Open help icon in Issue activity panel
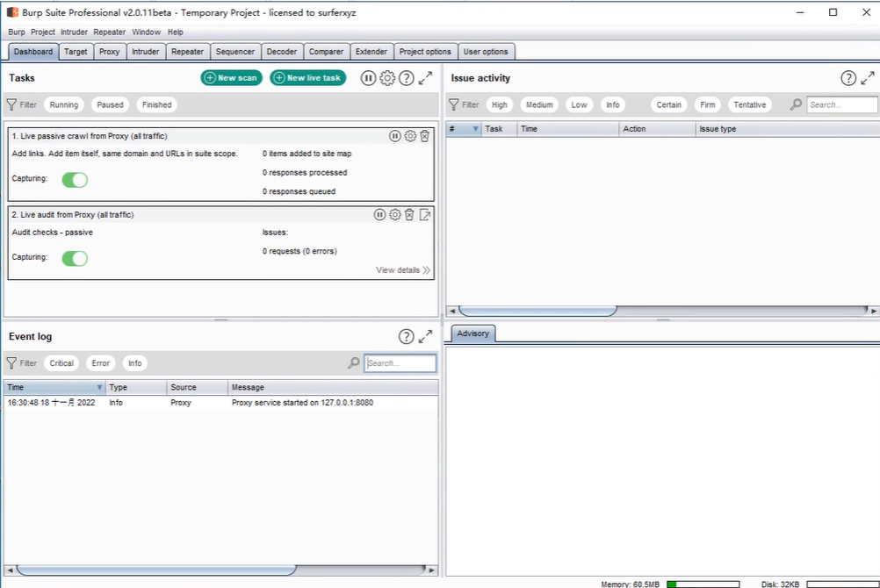 [x=848, y=78]
